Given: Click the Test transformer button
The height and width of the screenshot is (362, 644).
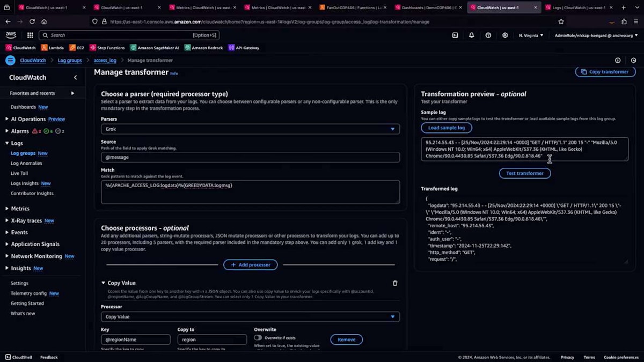Looking at the screenshot, I should pyautogui.click(x=525, y=173).
